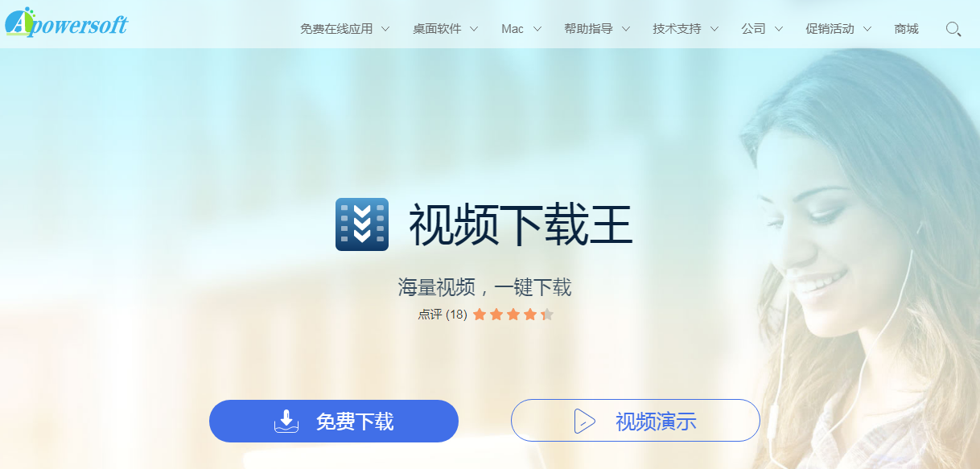Open the 技术支持 menu
Image resolution: width=980 pixels, height=469 pixels.
click(x=677, y=29)
